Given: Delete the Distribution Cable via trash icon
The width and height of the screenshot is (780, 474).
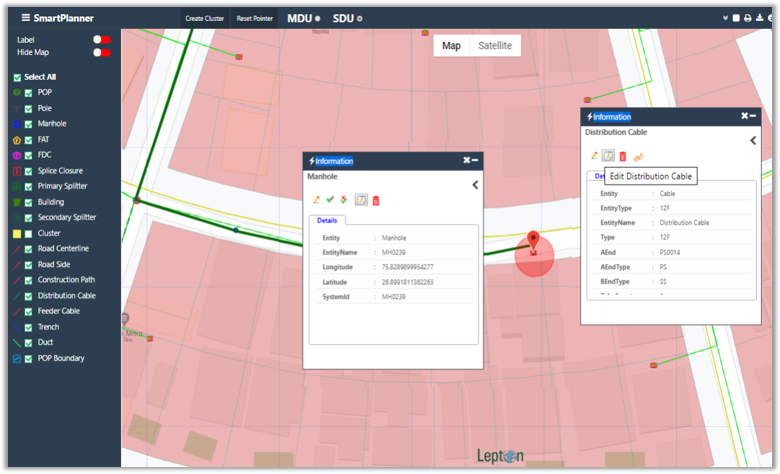Looking at the screenshot, I should [623, 156].
